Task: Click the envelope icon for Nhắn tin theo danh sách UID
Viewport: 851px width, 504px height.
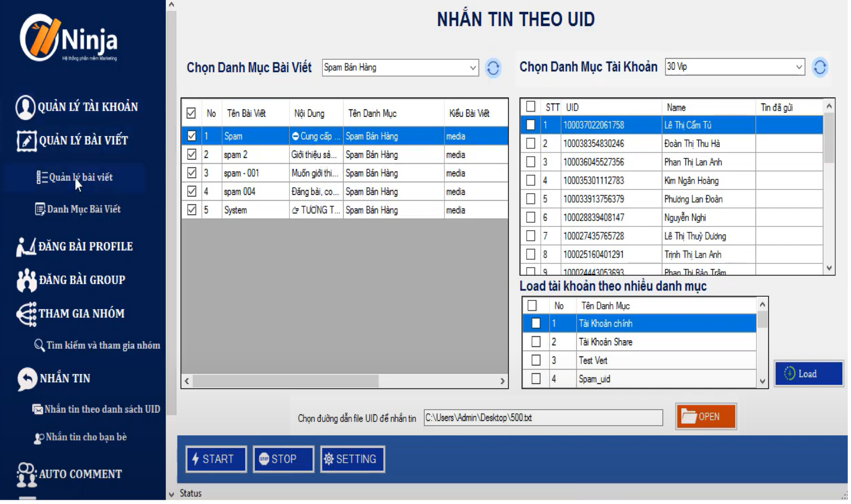Action: 37,410
